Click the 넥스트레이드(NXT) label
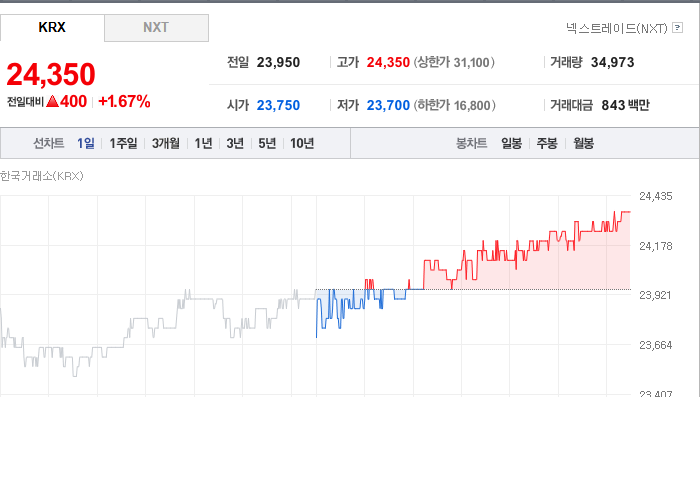The height and width of the screenshot is (490, 700). tap(617, 29)
